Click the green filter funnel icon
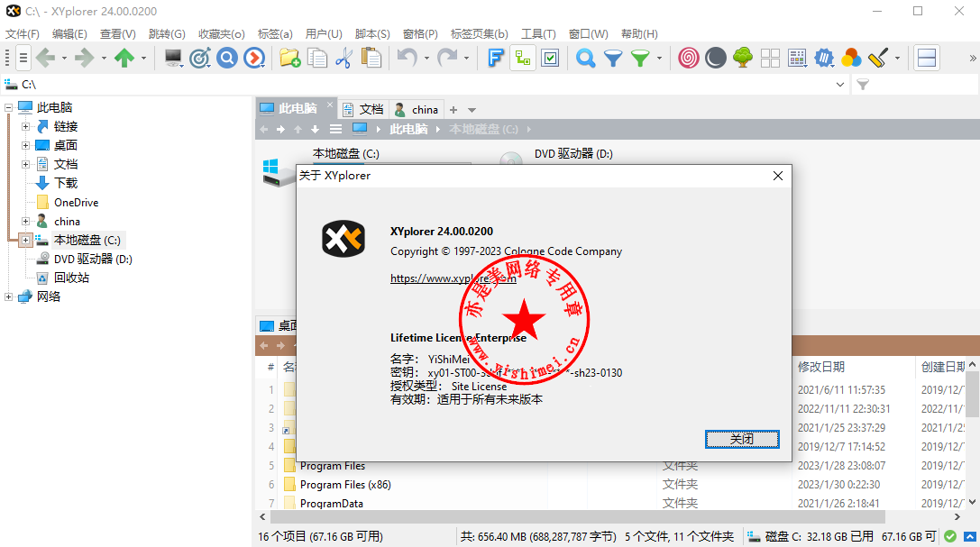This screenshot has height=547, width=980. (x=641, y=58)
